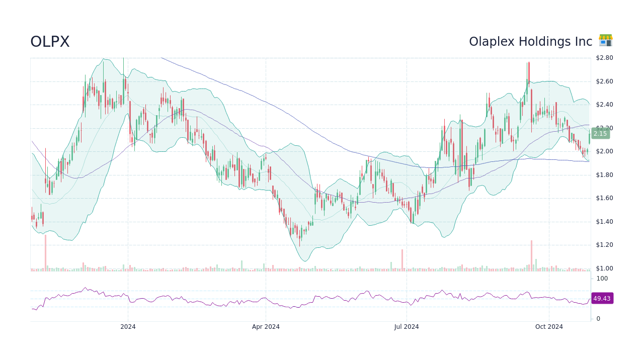Click the $2.40 price axis label
Image resolution: width=644 pixels, height=362 pixels.
click(604, 105)
